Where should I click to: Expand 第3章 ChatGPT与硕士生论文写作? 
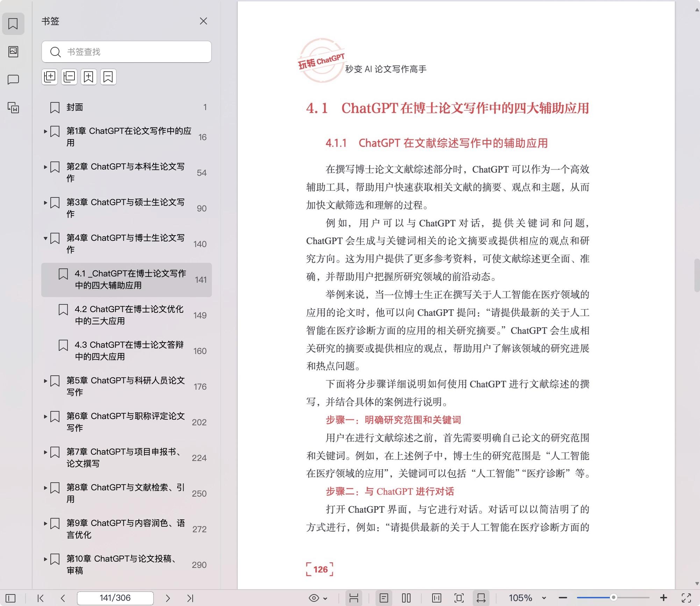pyautogui.click(x=45, y=203)
